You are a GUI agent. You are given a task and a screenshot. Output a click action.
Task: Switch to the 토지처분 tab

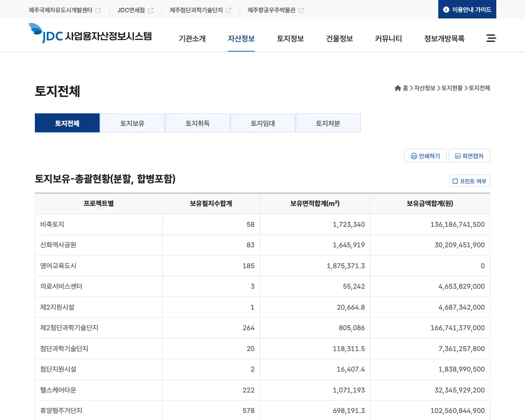point(328,123)
